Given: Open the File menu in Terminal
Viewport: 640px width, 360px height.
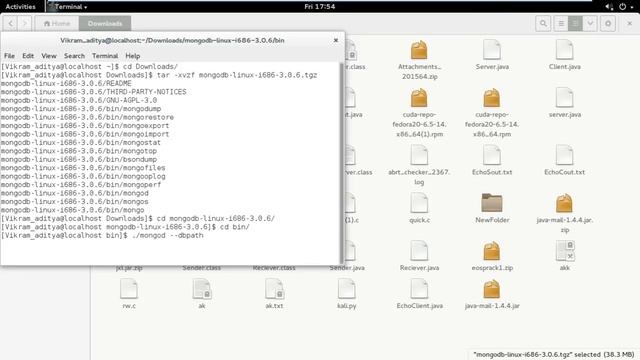Looking at the screenshot, I should point(9,56).
